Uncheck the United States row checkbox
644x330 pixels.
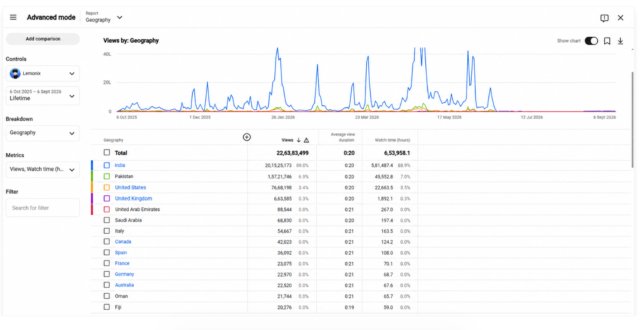[x=107, y=187]
